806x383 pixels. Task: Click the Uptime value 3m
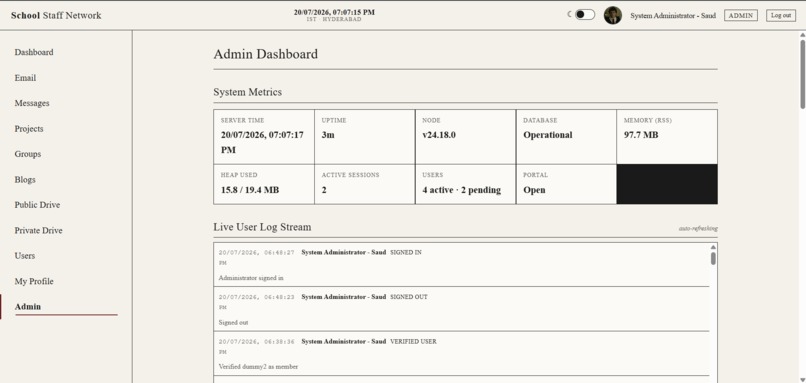point(328,135)
